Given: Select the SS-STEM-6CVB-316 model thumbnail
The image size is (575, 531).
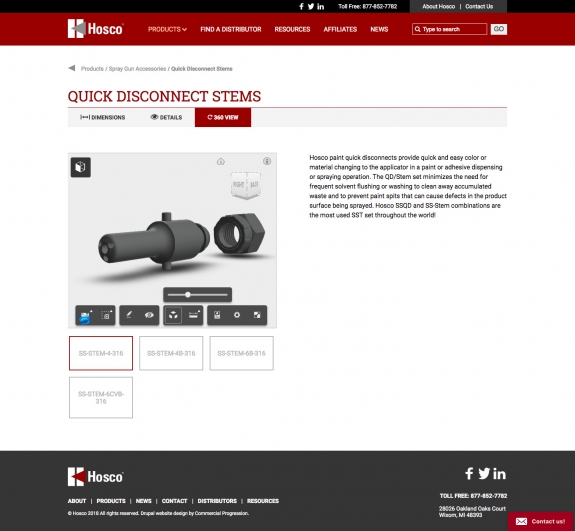Looking at the screenshot, I should coord(101,398).
